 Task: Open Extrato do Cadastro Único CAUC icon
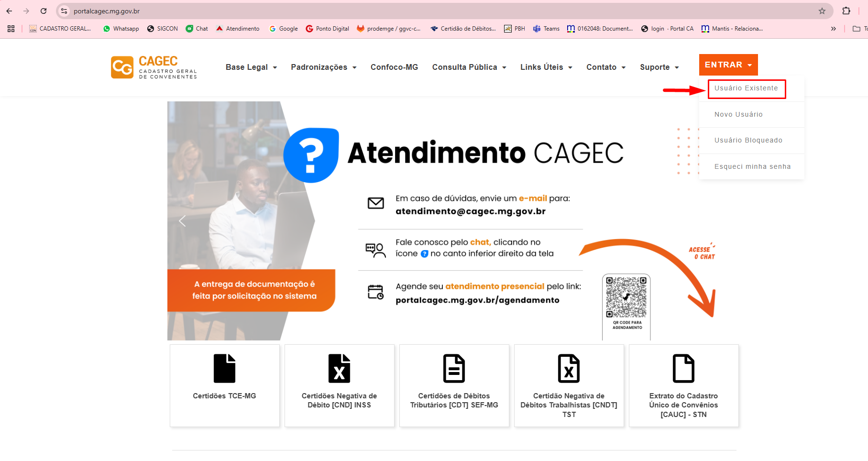(x=683, y=369)
